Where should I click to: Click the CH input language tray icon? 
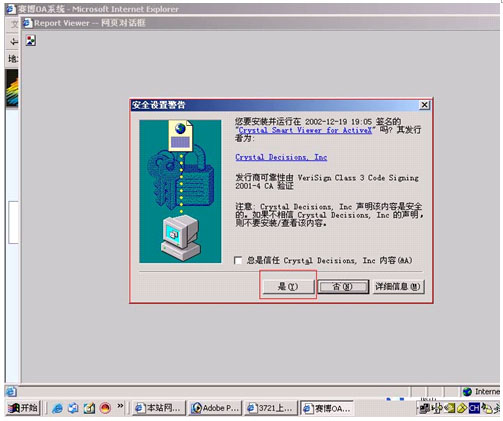click(x=474, y=408)
